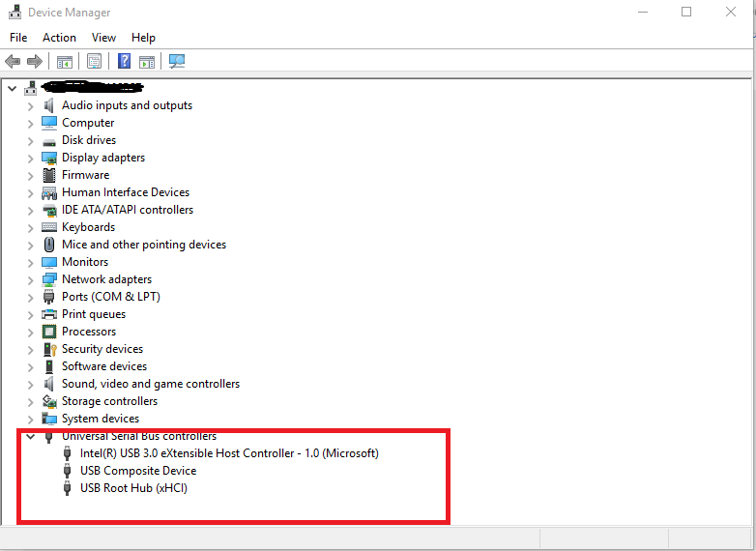Viewport: 756px width, 551px height.
Task: Click the Ports (COM & LPT) plug icon
Action: tap(48, 297)
